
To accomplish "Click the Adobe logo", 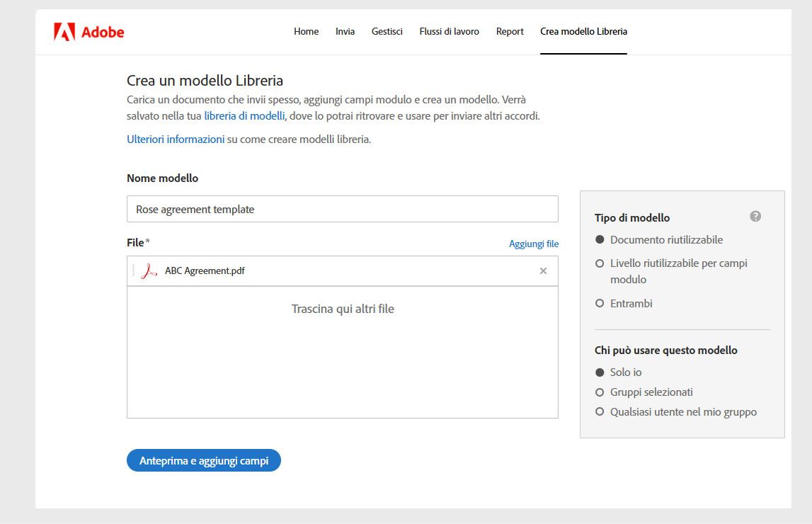I will (88, 31).
